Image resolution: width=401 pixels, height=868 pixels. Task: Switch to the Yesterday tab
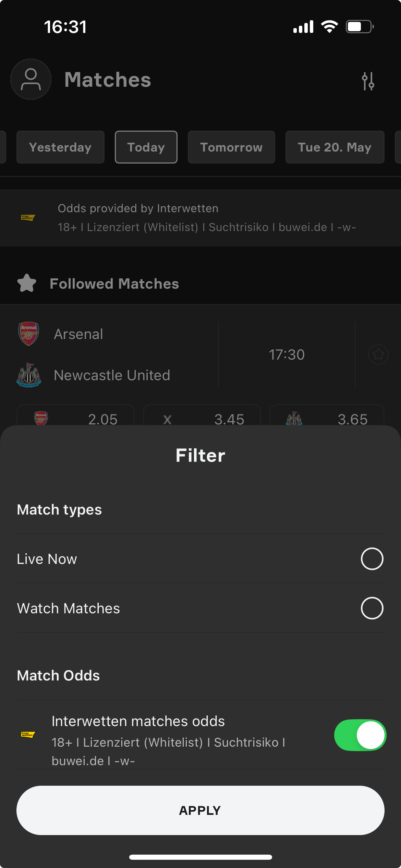(60, 147)
